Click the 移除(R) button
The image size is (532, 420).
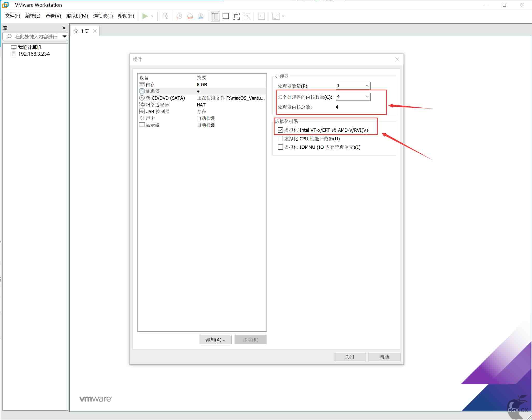coord(250,340)
